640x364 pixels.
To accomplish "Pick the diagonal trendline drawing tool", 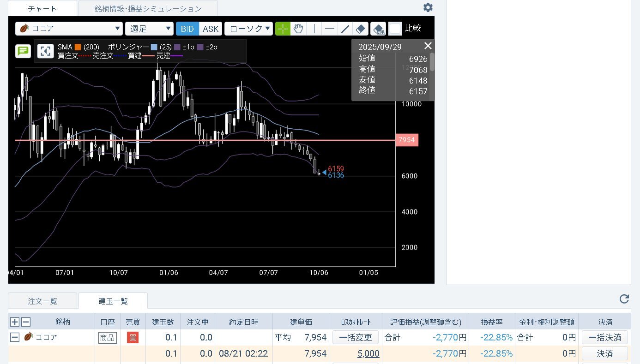I will [345, 29].
